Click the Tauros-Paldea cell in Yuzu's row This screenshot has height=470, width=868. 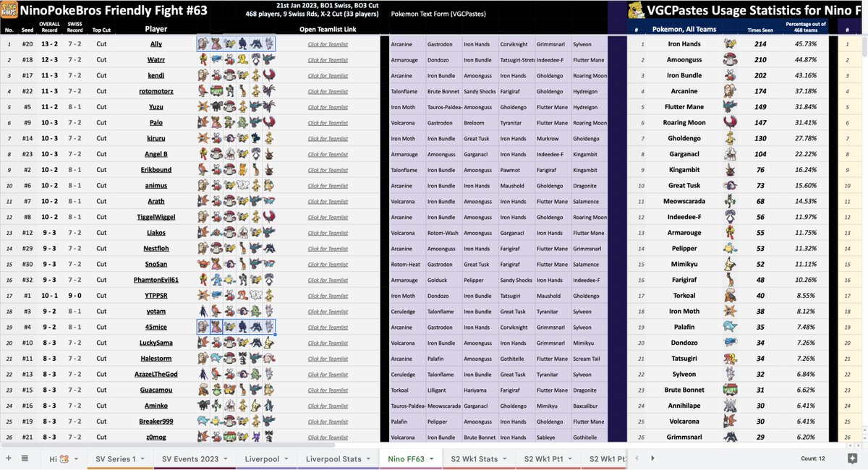point(443,107)
